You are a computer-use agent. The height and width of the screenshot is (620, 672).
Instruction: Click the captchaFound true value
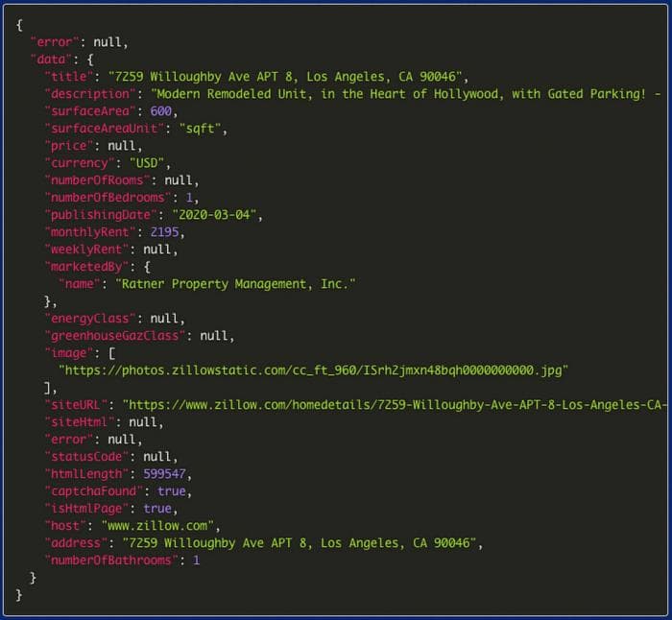[173, 491]
